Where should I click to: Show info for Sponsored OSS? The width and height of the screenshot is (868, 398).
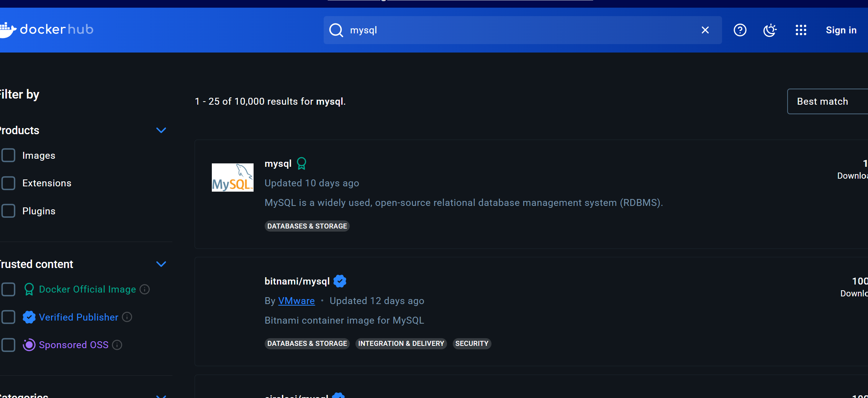117,345
